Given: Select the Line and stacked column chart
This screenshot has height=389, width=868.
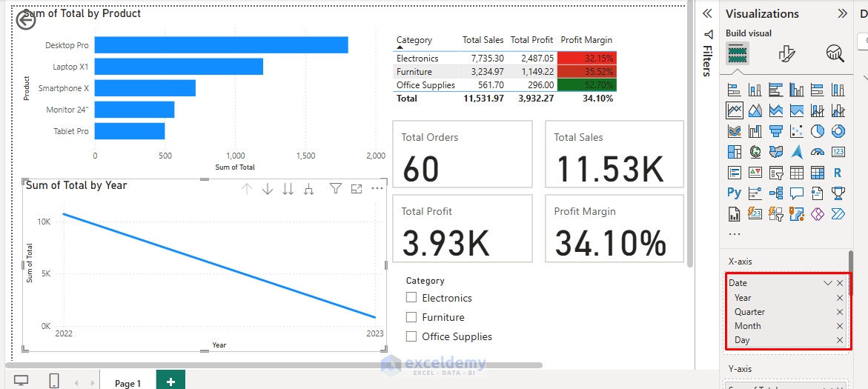Looking at the screenshot, I should 817,110.
